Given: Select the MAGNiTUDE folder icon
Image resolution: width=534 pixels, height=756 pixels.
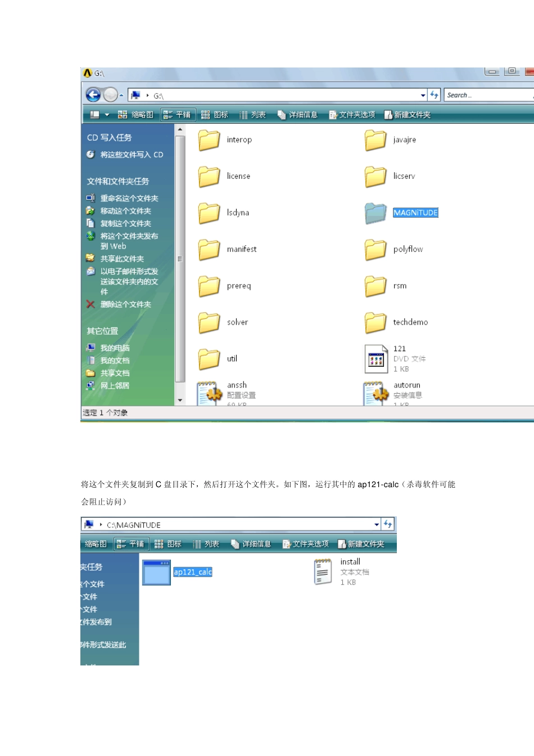Looking at the screenshot, I should (x=375, y=213).
